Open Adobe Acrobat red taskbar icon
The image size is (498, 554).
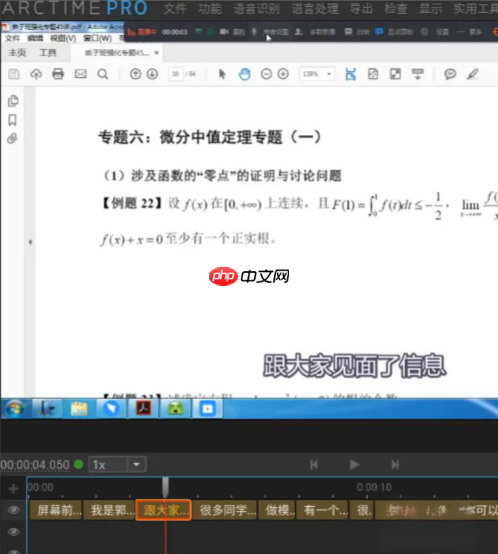coord(143,409)
